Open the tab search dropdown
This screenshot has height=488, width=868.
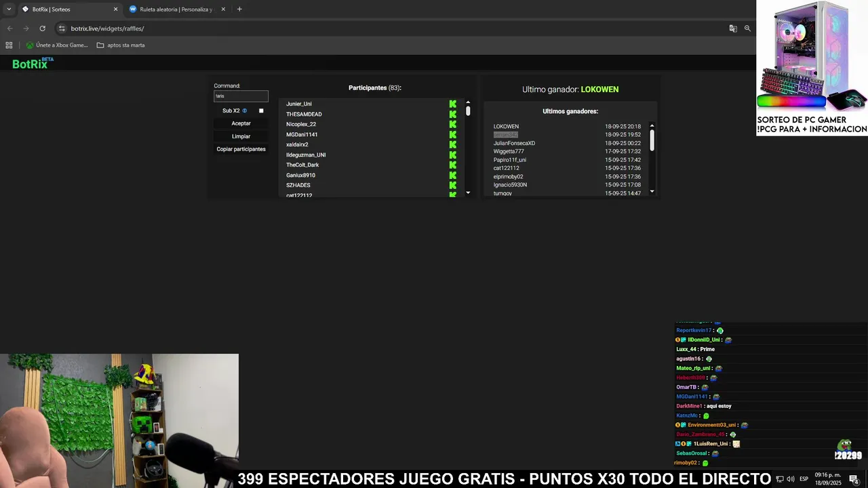tap(9, 9)
